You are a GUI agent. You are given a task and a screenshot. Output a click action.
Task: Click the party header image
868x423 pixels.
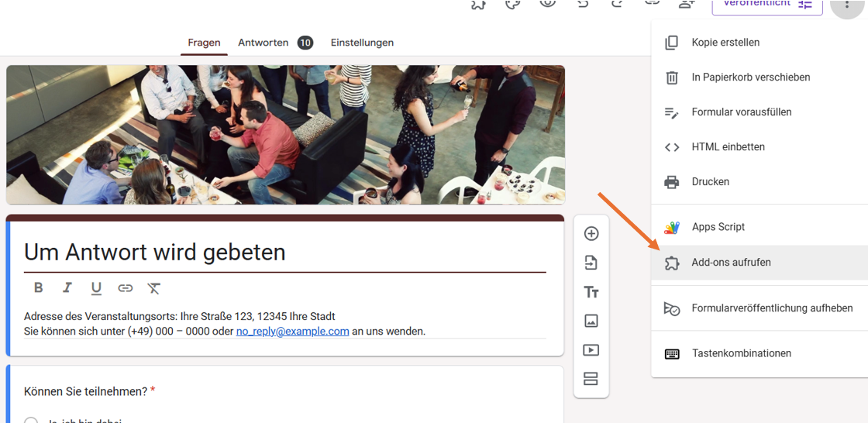(x=285, y=135)
